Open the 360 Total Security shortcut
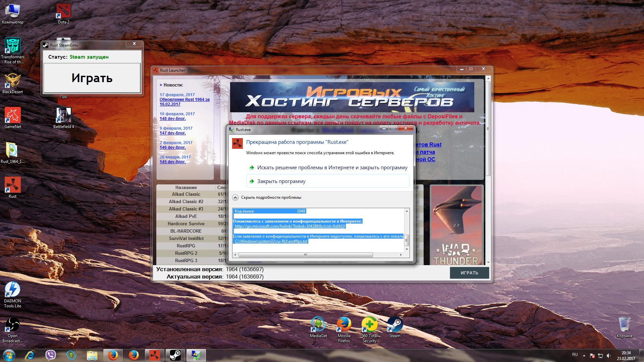The height and width of the screenshot is (362, 644). [x=369, y=330]
